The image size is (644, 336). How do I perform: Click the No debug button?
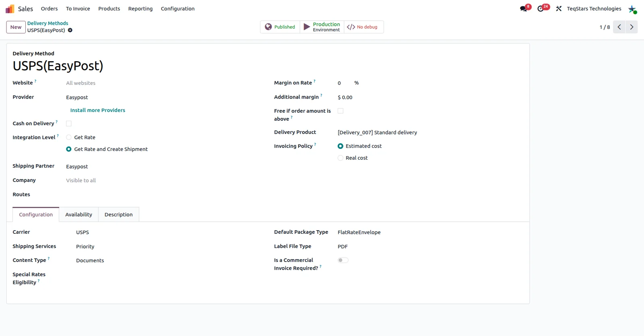[363, 27]
